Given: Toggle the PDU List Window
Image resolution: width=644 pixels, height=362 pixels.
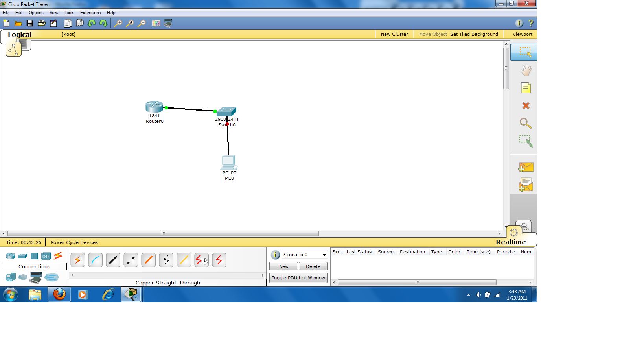Looking at the screenshot, I should click(298, 278).
